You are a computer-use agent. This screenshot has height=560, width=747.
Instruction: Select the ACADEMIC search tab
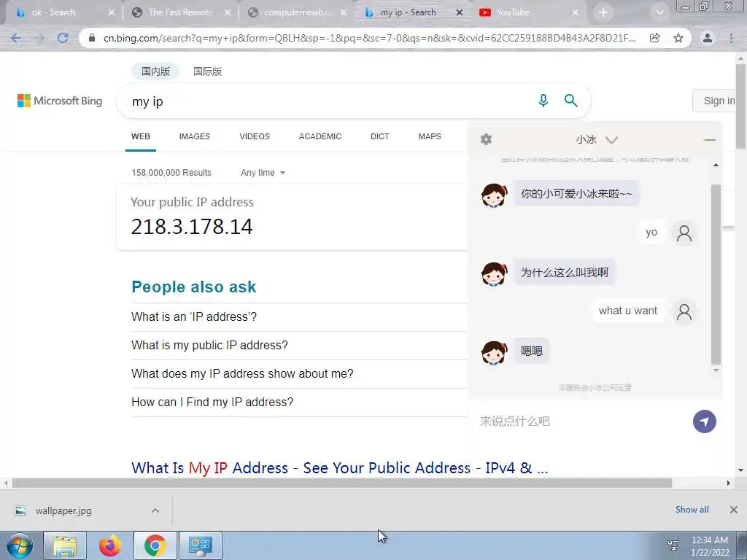(320, 136)
